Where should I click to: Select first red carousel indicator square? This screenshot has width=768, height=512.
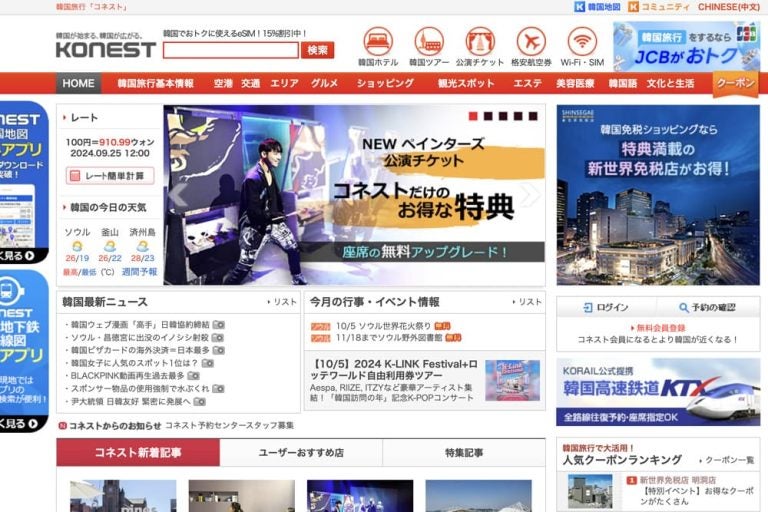tap(473, 116)
